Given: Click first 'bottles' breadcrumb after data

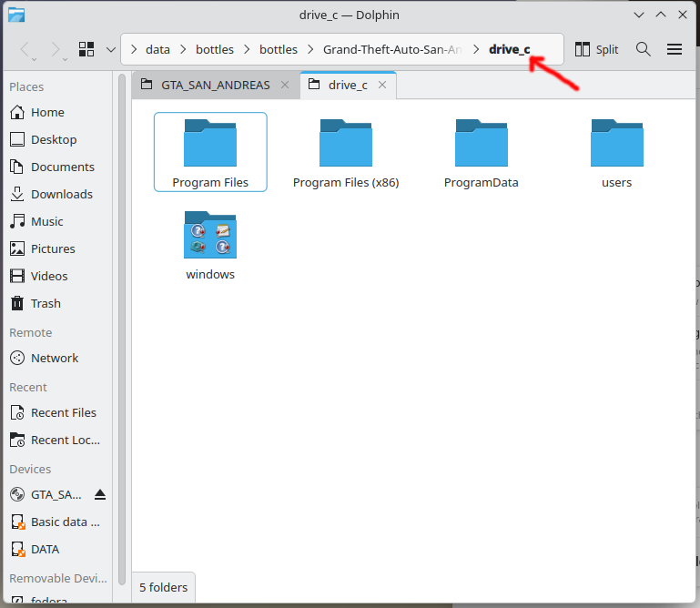Looking at the screenshot, I should coord(215,49).
